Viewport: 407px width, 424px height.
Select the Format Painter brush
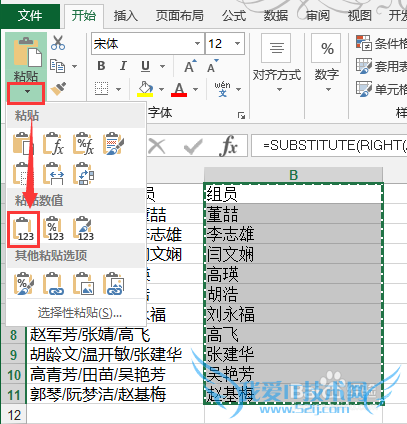(x=58, y=88)
